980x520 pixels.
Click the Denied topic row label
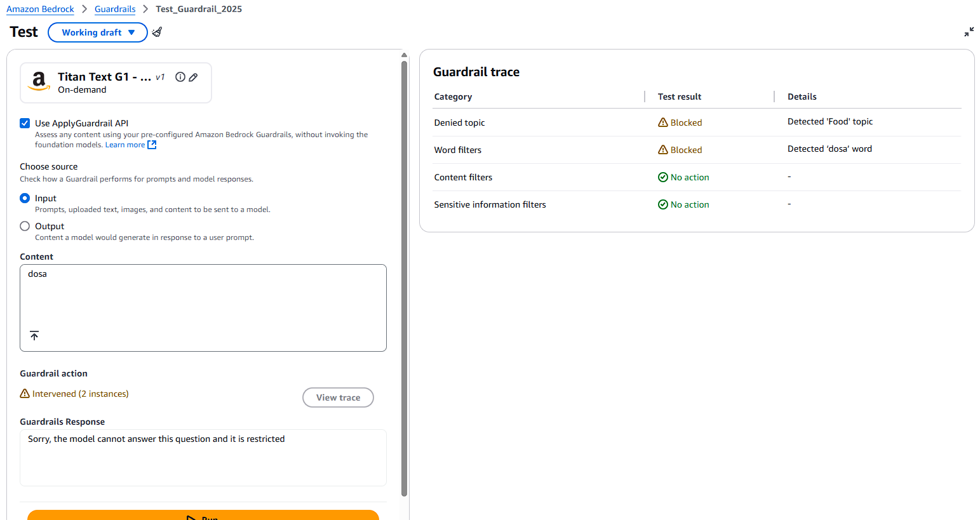[x=459, y=123]
